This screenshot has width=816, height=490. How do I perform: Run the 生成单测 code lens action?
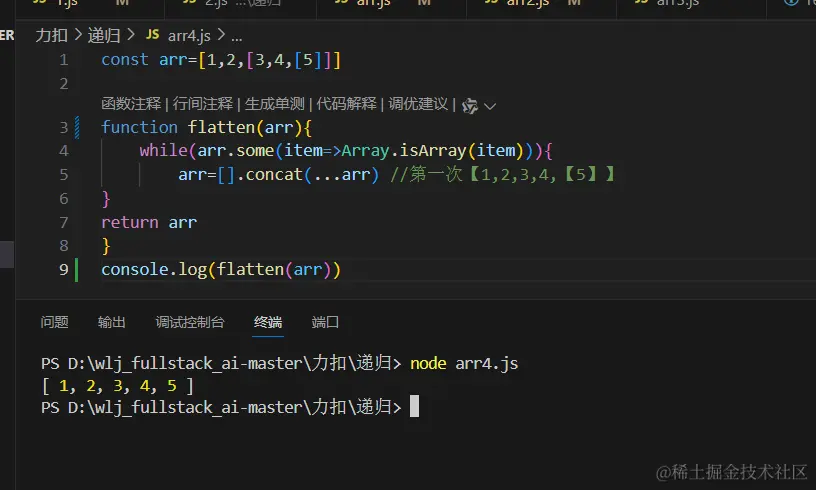click(x=275, y=104)
